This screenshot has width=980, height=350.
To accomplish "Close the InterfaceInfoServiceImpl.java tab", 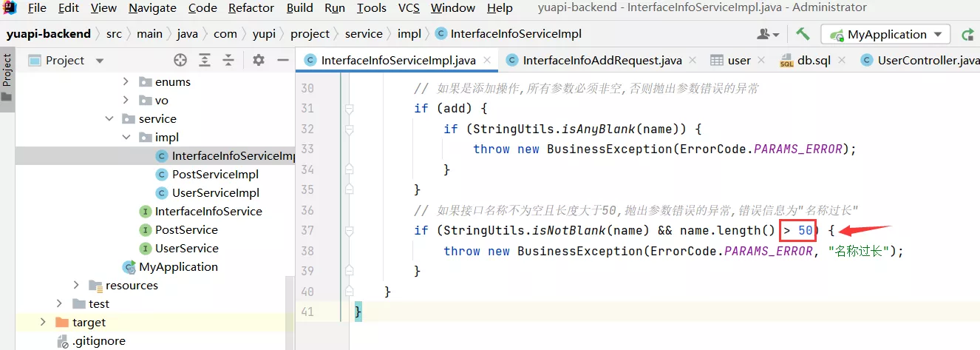I will 488,61.
